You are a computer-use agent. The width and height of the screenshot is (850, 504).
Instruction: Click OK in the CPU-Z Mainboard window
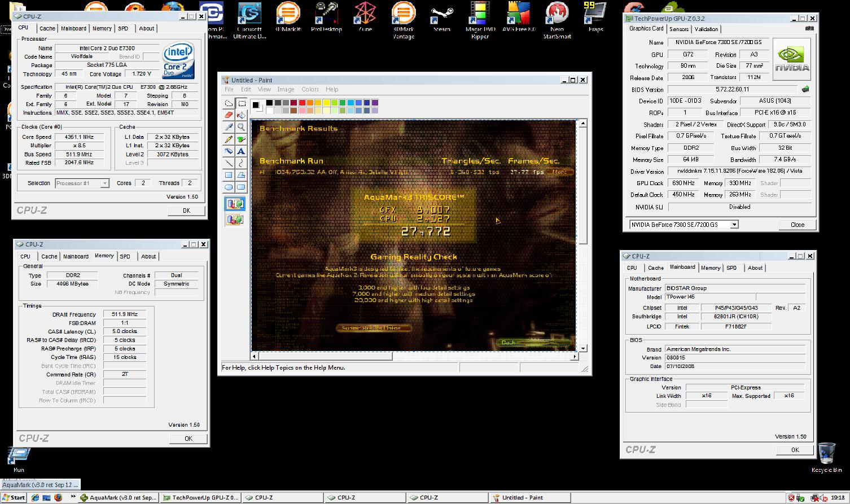795,450
